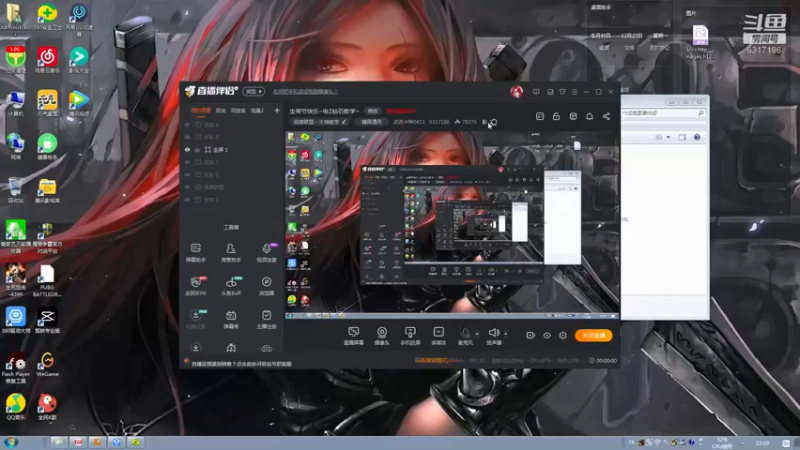Screen dimensions: 800x450
Task: Open the WeGame desktop icon
Action: coord(47,364)
